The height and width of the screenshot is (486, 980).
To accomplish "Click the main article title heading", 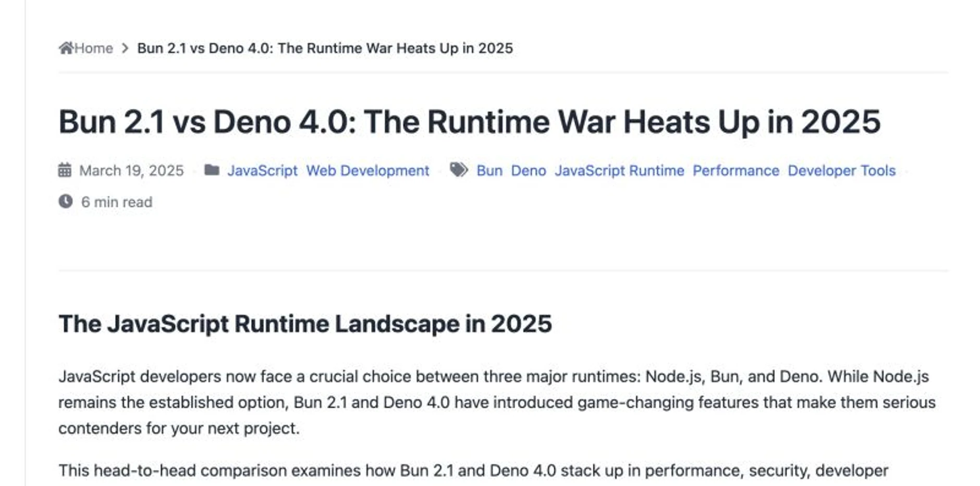I will click(470, 122).
